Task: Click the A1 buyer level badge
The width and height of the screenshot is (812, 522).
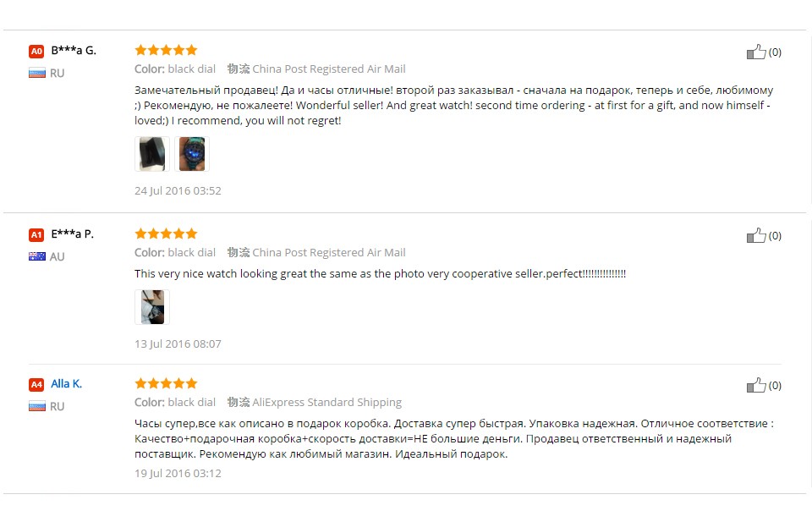Action: 36,234
